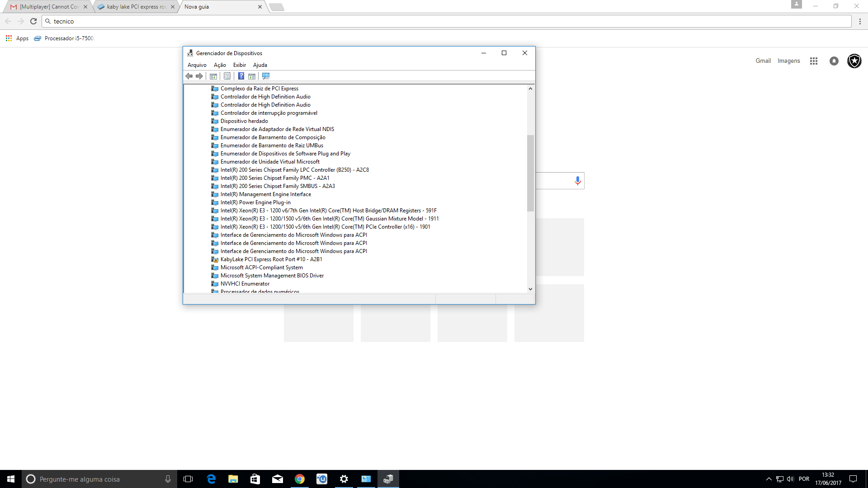Close the Nova guia tab
The image size is (868, 488).
pos(260,7)
